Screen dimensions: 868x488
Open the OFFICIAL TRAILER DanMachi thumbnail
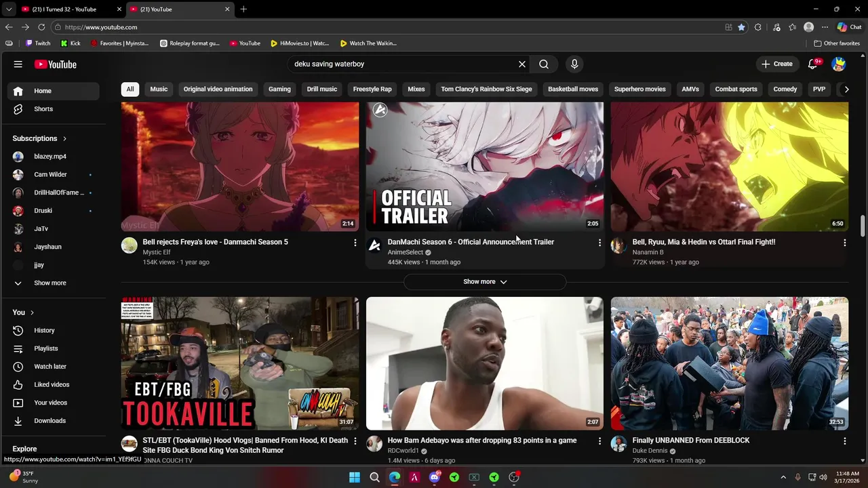[485, 167]
